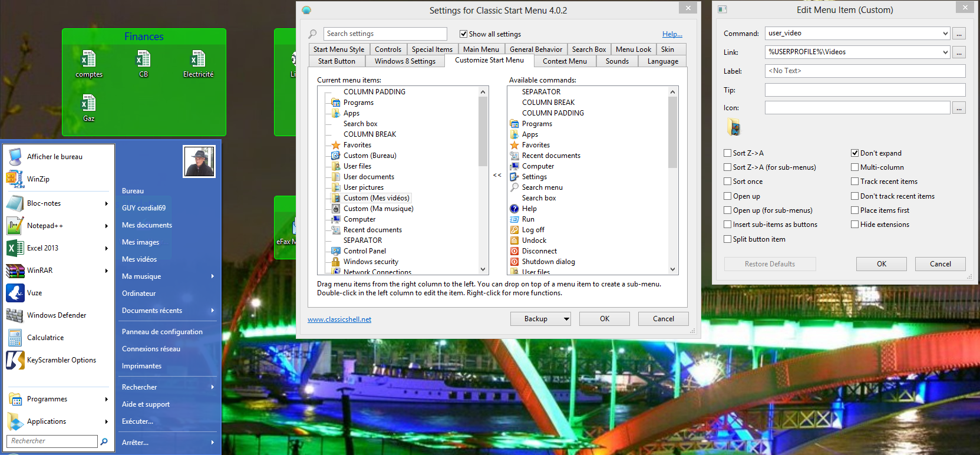Image resolution: width=980 pixels, height=455 pixels.
Task: Open the Context Menu tab
Action: coord(564,61)
